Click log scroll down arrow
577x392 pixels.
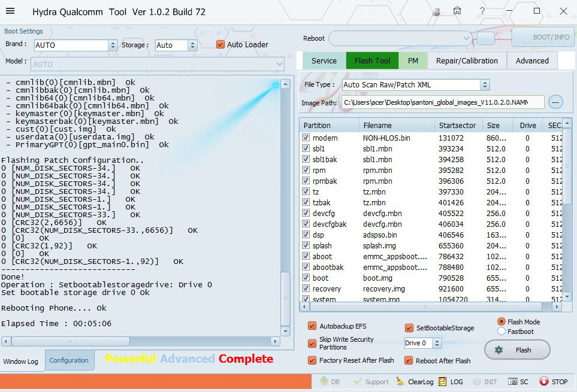[285, 331]
